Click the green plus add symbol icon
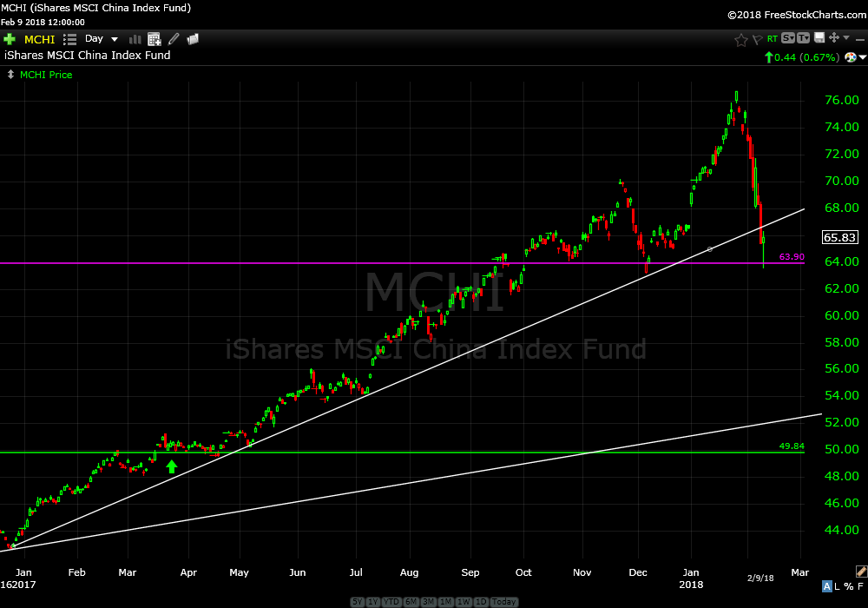868x608 pixels. [x=10, y=39]
